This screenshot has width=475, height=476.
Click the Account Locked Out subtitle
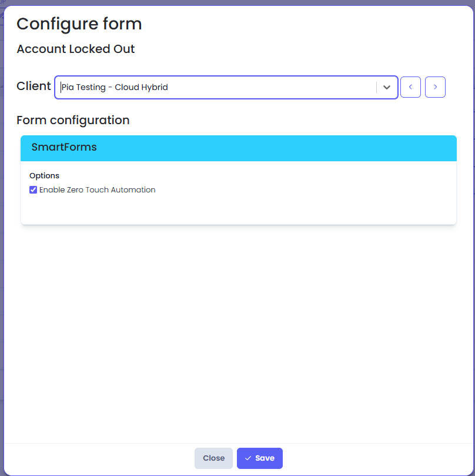coord(76,49)
